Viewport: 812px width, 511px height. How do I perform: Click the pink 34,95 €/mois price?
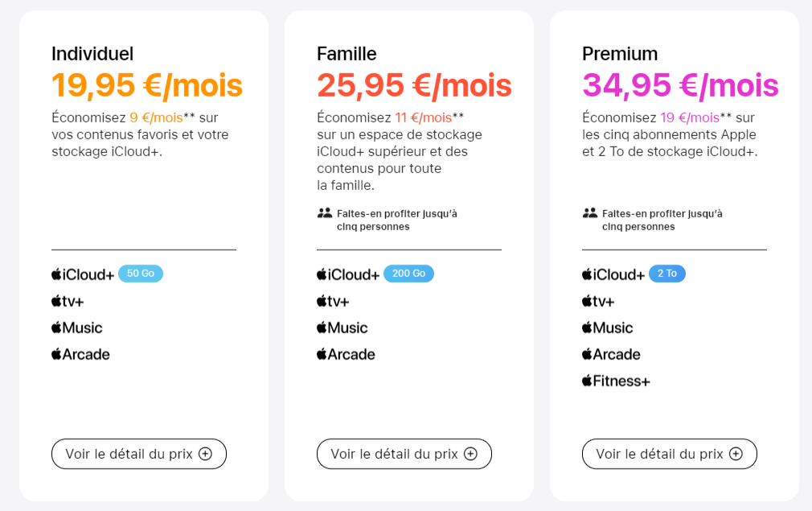[x=680, y=85]
